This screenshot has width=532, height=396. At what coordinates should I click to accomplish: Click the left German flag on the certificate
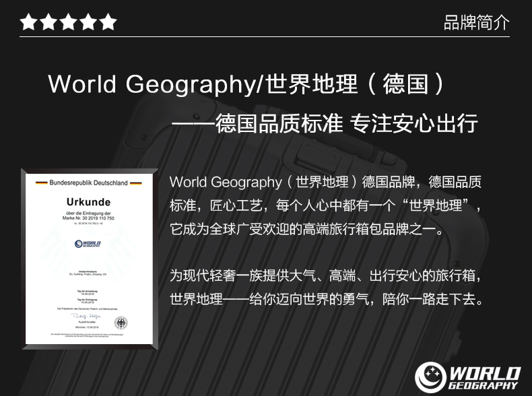coord(41,183)
